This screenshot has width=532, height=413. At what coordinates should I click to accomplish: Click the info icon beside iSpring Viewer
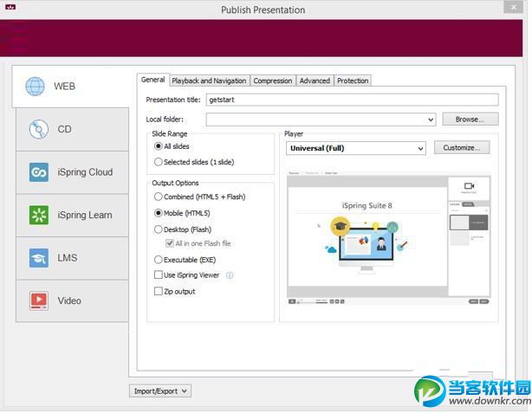pyautogui.click(x=230, y=275)
